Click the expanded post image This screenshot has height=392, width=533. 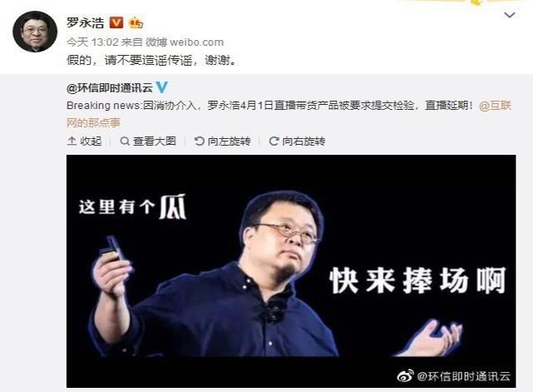[x=291, y=271]
